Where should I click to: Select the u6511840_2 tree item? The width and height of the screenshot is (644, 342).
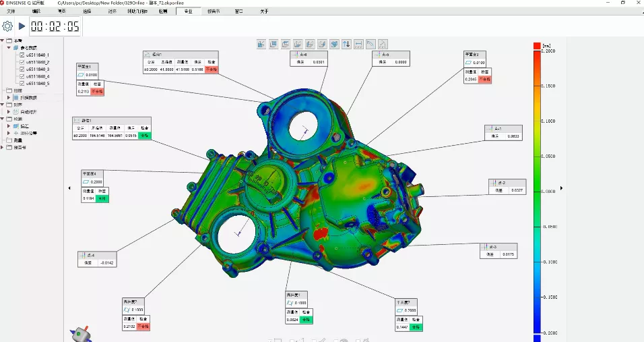pyautogui.click(x=38, y=62)
